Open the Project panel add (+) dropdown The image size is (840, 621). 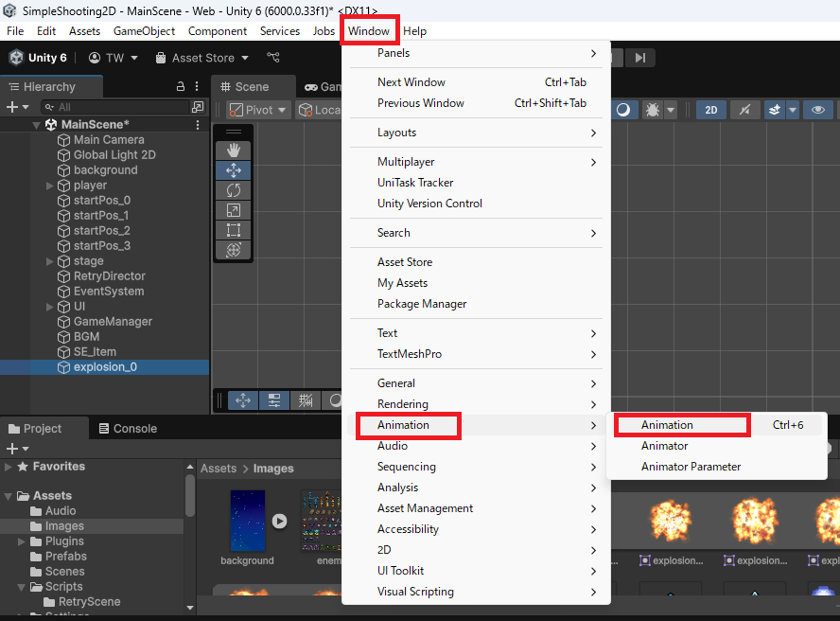tap(18, 449)
